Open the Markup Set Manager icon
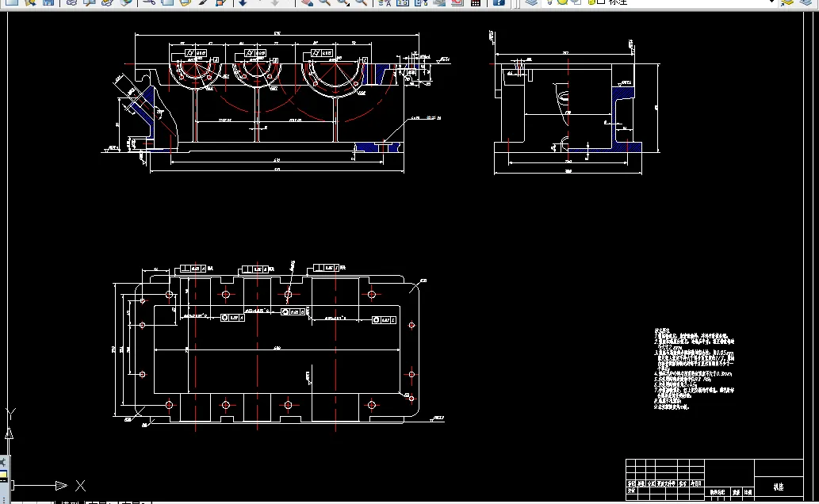 point(457,2)
